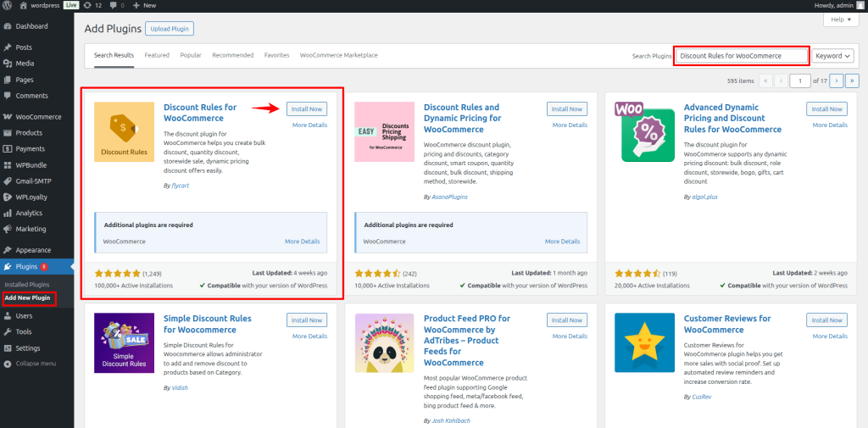Click the Media icon in sidebar
This screenshot has height=428, width=868.
[x=8, y=64]
